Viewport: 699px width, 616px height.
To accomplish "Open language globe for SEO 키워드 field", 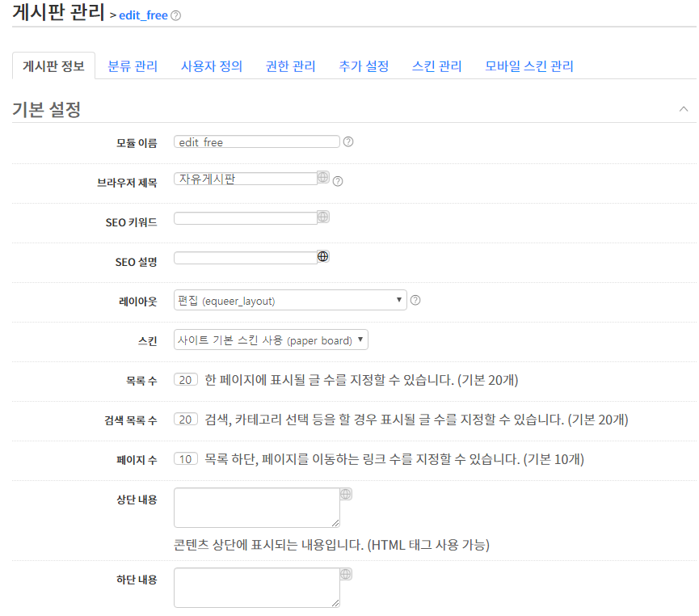I will coord(323,217).
